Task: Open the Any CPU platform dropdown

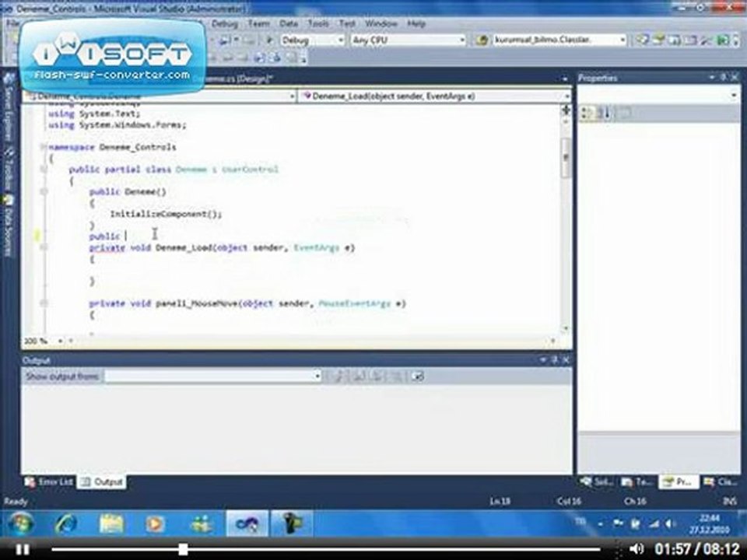Action: point(408,40)
